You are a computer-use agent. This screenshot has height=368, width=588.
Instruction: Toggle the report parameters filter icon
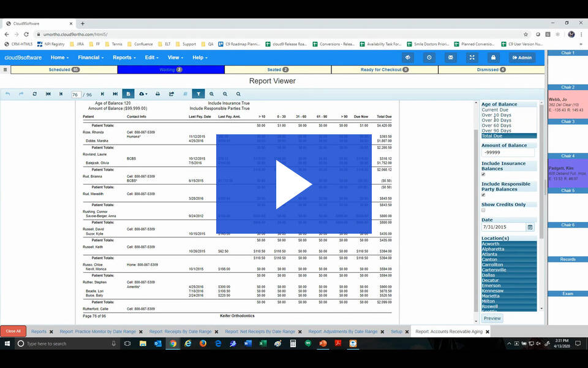pyautogui.click(x=198, y=94)
